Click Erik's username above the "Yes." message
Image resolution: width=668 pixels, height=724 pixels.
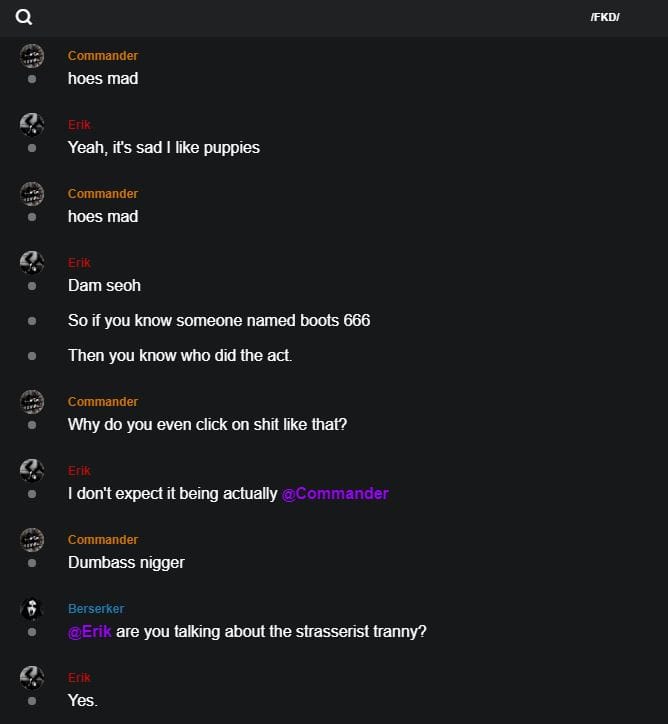(79, 677)
